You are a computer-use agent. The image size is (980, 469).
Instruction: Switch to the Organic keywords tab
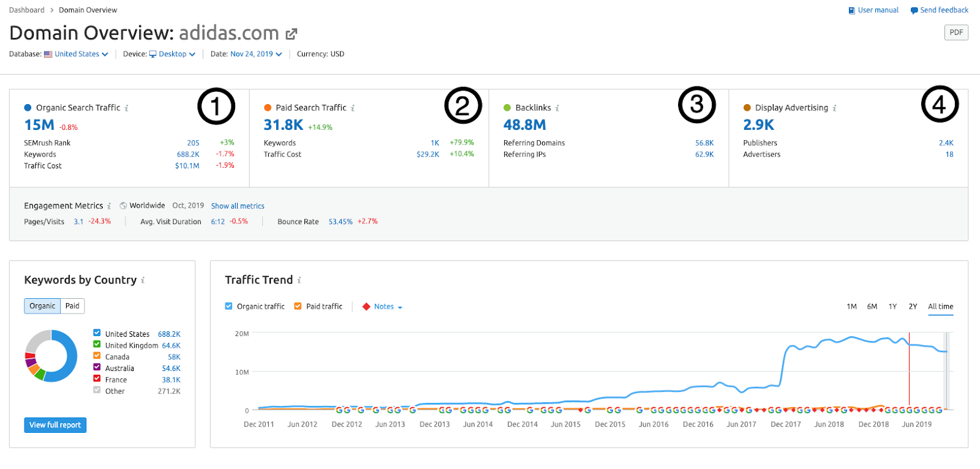42,306
